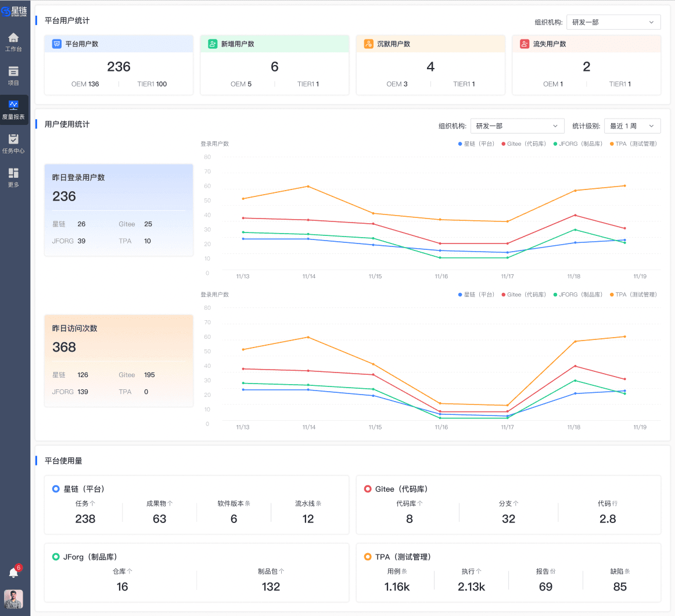675x616 pixels.
Task: Open the 组织机构 研发一部 dropdown at top right
Action: [613, 22]
